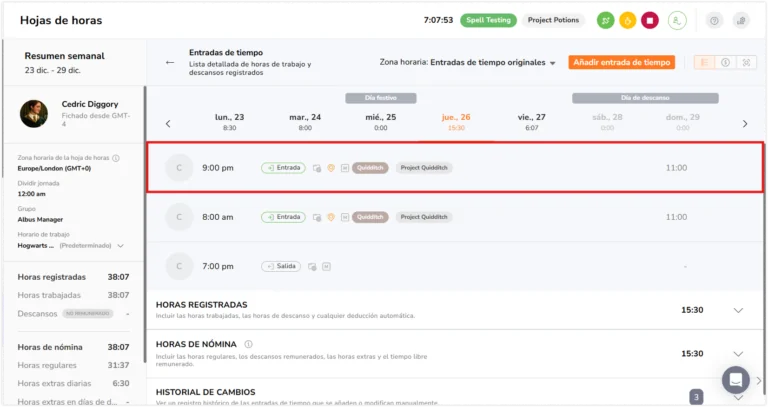Go back using the left arrow
Image resolution: width=768 pixels, height=407 pixels.
pos(169,63)
